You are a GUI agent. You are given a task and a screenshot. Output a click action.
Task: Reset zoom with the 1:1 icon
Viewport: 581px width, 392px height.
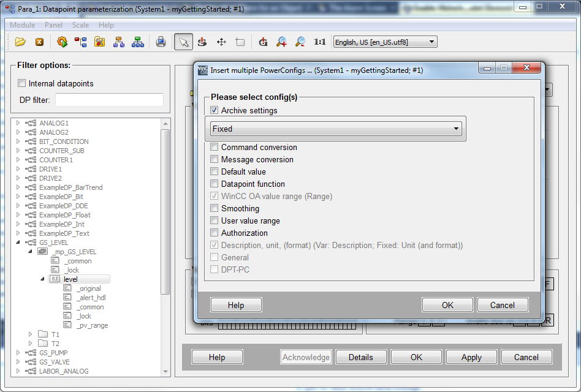[319, 42]
